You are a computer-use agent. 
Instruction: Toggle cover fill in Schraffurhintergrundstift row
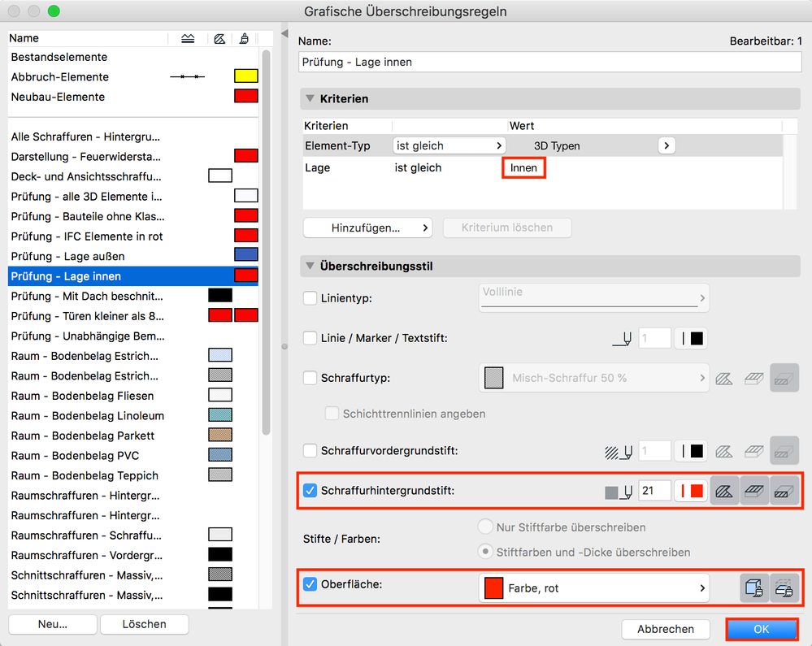[x=754, y=491]
